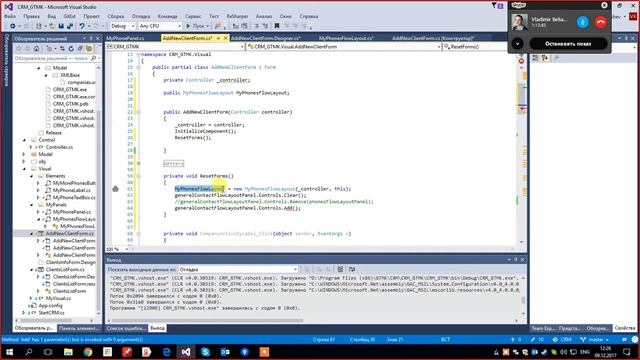The image size is (640, 360).
Task: Expand MyVisual.cs in the tree
Action: (31, 298)
